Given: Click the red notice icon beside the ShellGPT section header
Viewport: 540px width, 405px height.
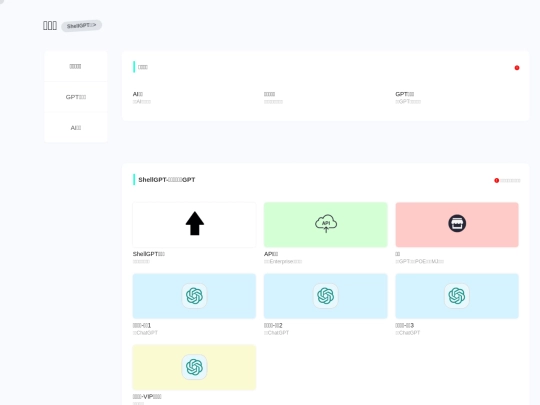Looking at the screenshot, I should pyautogui.click(x=496, y=180).
